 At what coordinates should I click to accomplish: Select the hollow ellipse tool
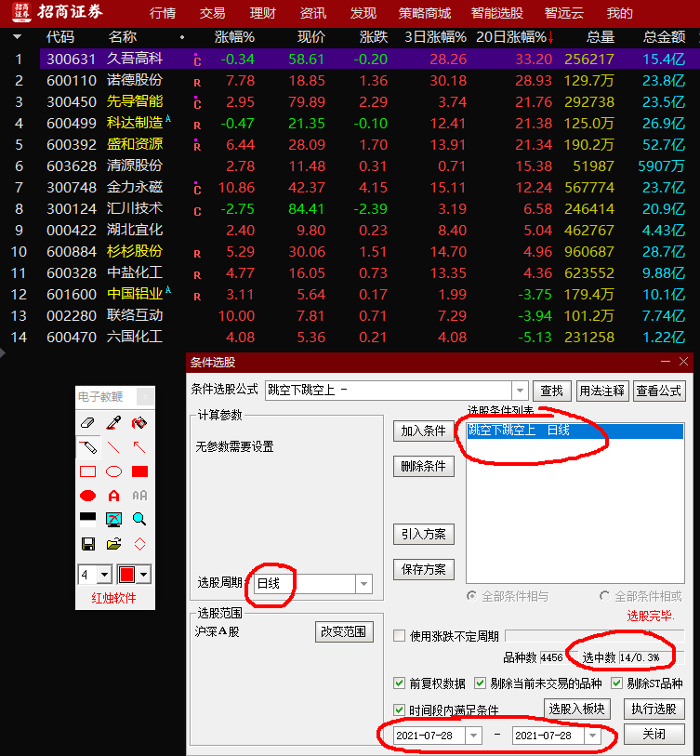[x=113, y=471]
